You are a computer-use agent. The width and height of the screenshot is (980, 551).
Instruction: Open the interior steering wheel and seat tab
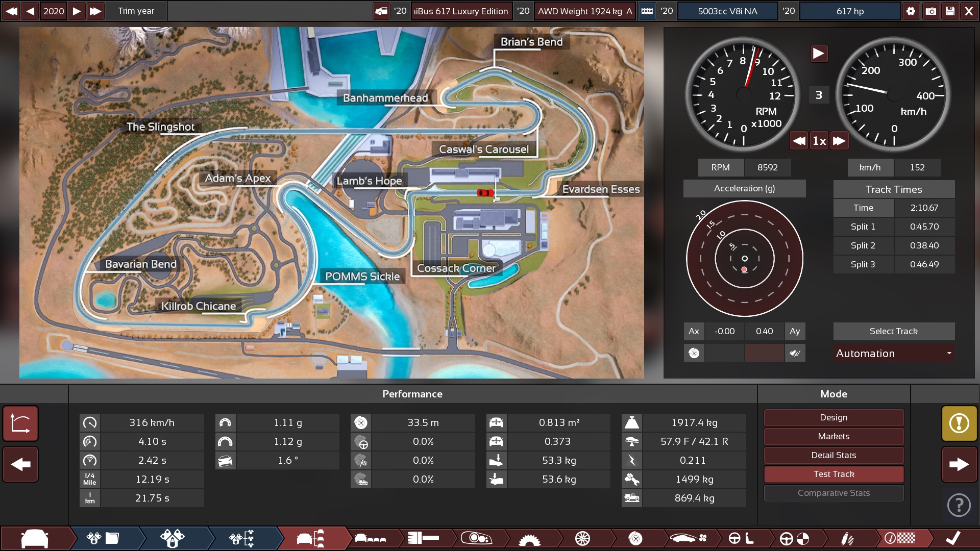[741, 538]
